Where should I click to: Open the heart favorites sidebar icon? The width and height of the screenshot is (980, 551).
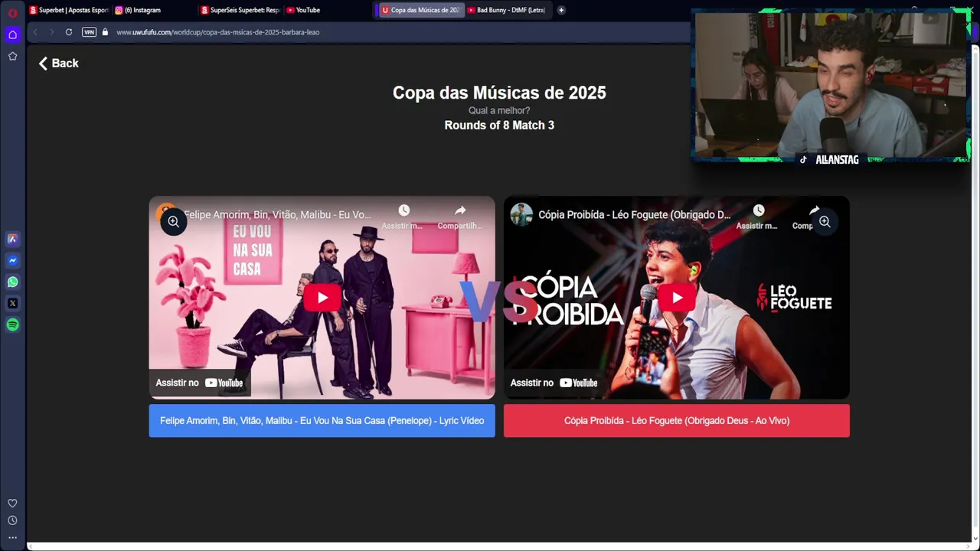point(12,503)
